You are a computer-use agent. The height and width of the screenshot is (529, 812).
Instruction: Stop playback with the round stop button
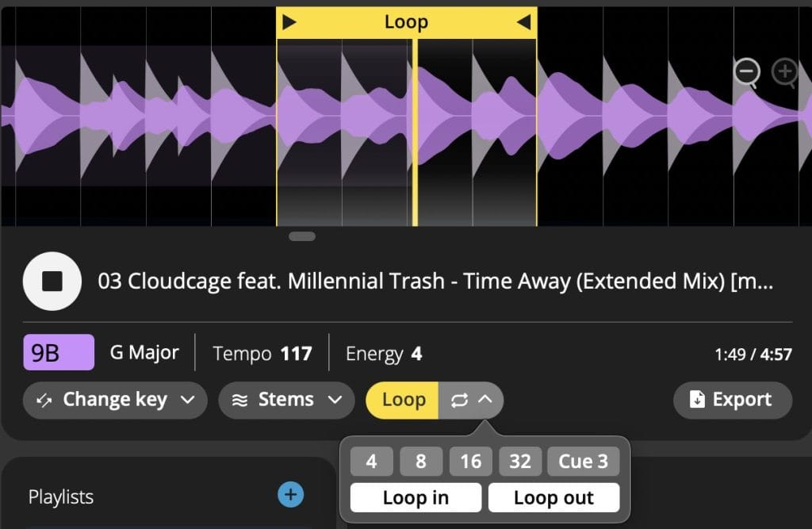coord(53,281)
